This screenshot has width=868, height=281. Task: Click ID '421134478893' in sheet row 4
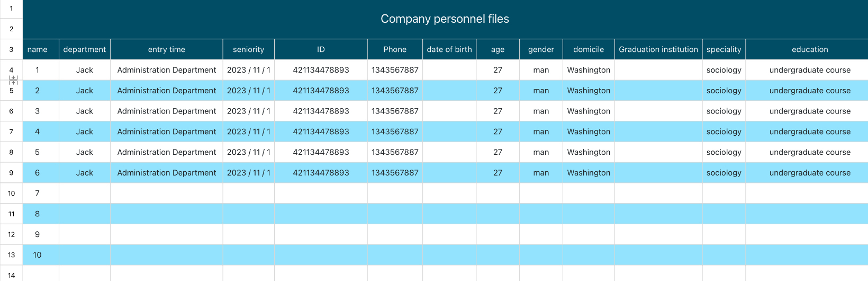(321, 70)
